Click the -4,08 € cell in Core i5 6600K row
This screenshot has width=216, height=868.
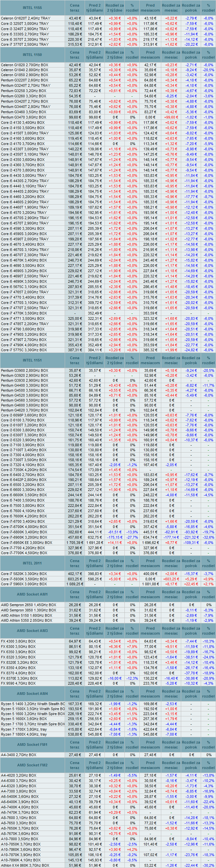(x=171, y=495)
